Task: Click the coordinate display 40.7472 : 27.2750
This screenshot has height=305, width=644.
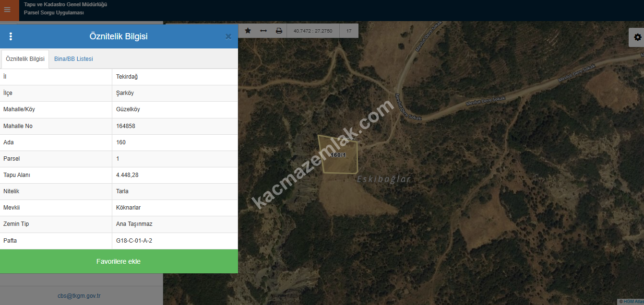Action: (313, 31)
